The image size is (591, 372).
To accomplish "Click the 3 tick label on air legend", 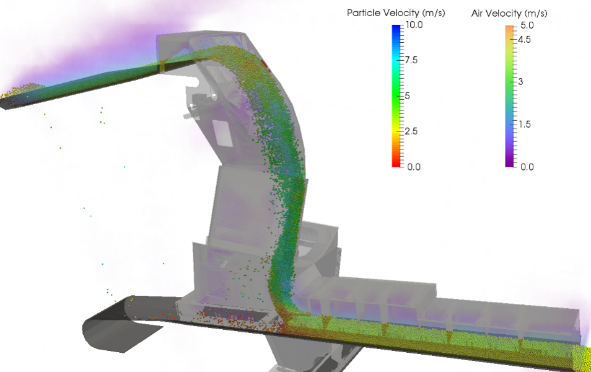I will click(521, 82).
